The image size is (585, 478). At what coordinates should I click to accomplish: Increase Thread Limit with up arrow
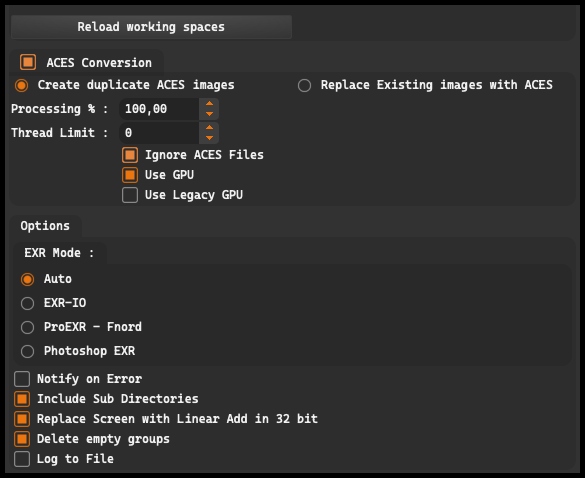209,128
